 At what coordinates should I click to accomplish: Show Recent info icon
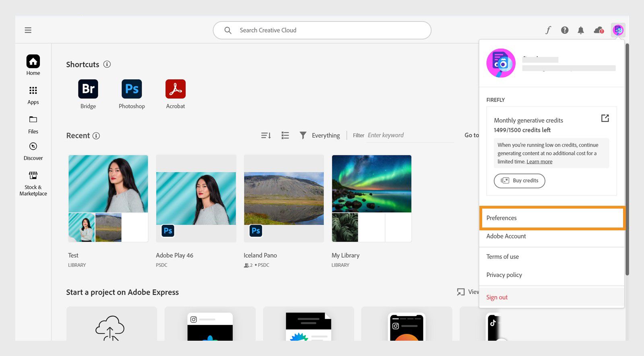[x=96, y=136]
